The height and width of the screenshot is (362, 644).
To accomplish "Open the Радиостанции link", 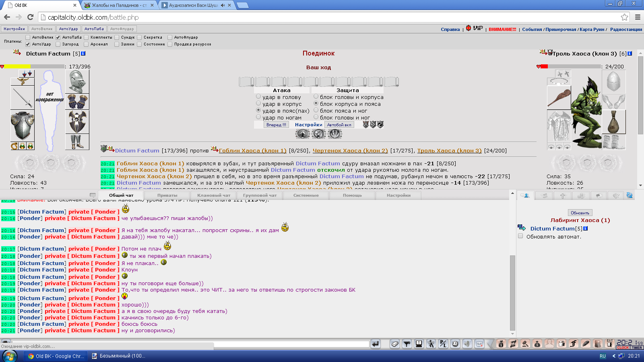I will click(x=626, y=29).
